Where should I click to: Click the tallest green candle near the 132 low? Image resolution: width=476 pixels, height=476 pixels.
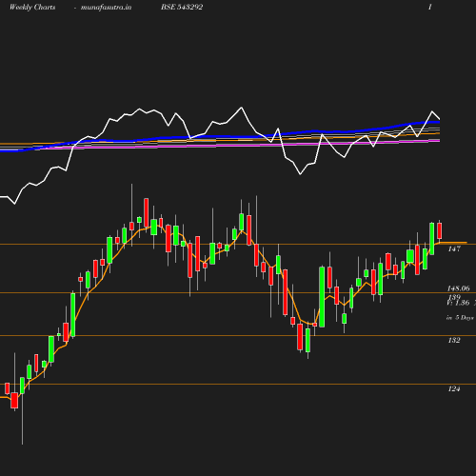322,297
